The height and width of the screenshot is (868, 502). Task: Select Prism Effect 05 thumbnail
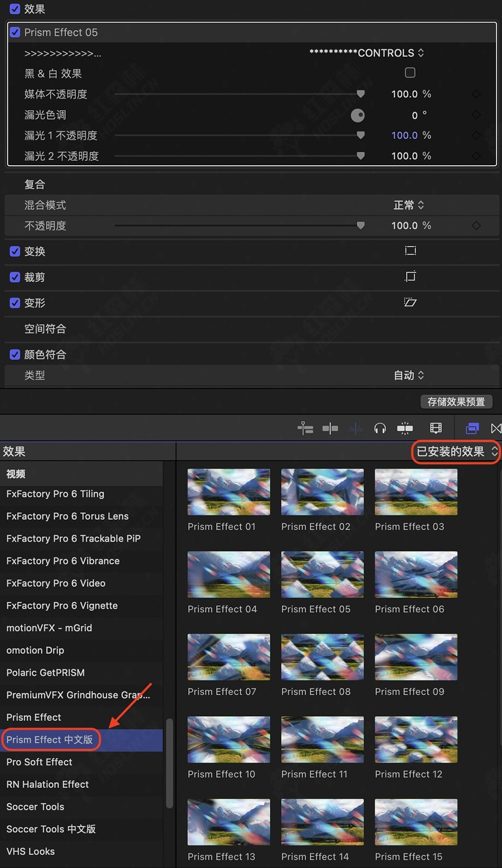(x=322, y=575)
